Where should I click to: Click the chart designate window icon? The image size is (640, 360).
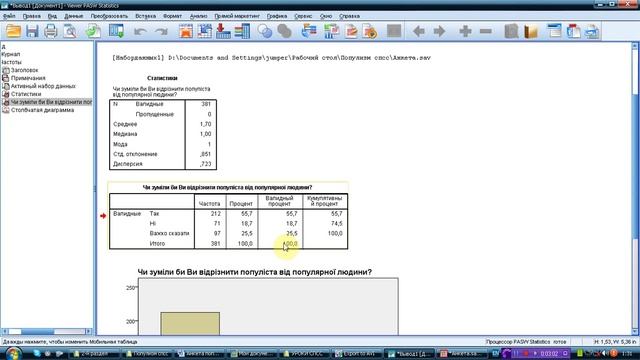pos(331,31)
